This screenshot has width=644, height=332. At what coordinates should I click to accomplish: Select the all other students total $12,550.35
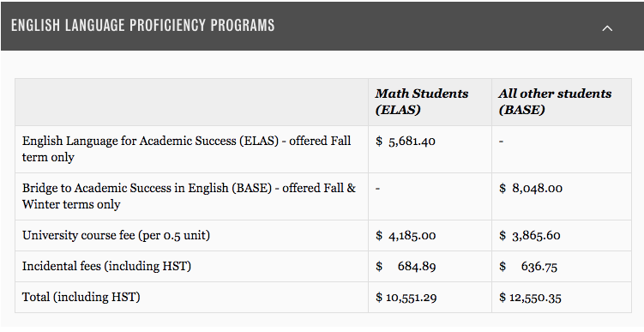[x=530, y=298]
